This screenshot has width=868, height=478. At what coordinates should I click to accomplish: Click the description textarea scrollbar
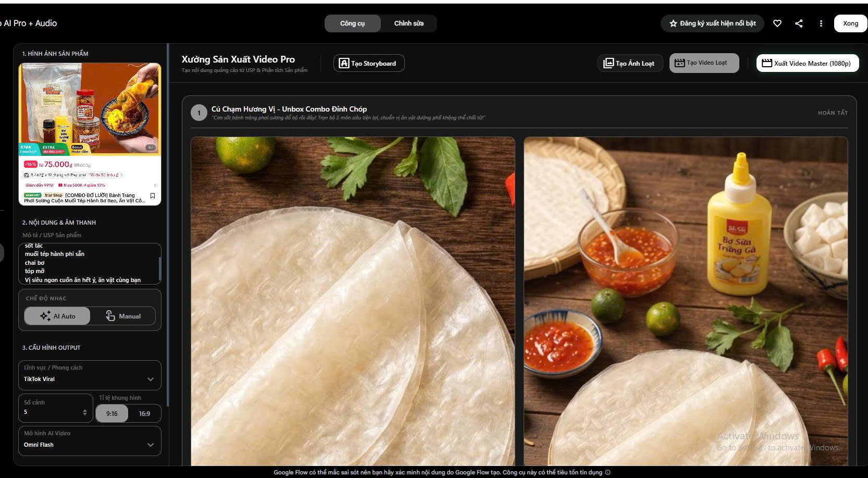coord(159,268)
